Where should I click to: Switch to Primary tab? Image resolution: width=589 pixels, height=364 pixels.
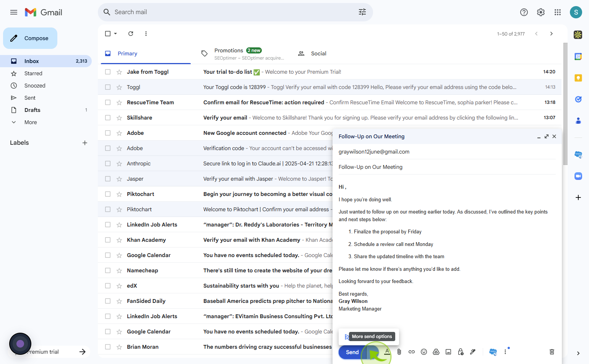click(x=146, y=53)
